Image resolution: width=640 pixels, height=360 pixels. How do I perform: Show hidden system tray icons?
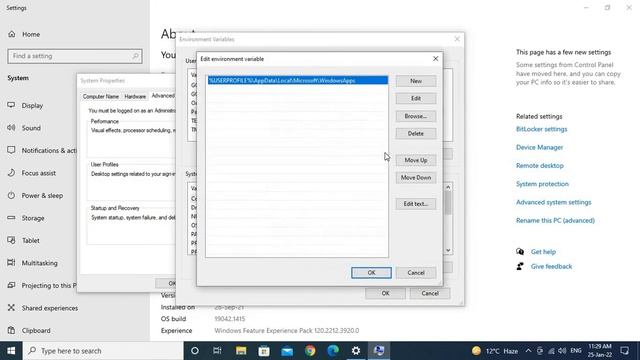pos(528,351)
